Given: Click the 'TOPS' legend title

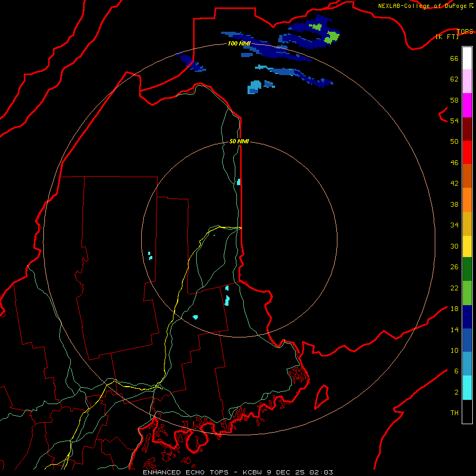Looking at the screenshot, I should [x=465, y=31].
